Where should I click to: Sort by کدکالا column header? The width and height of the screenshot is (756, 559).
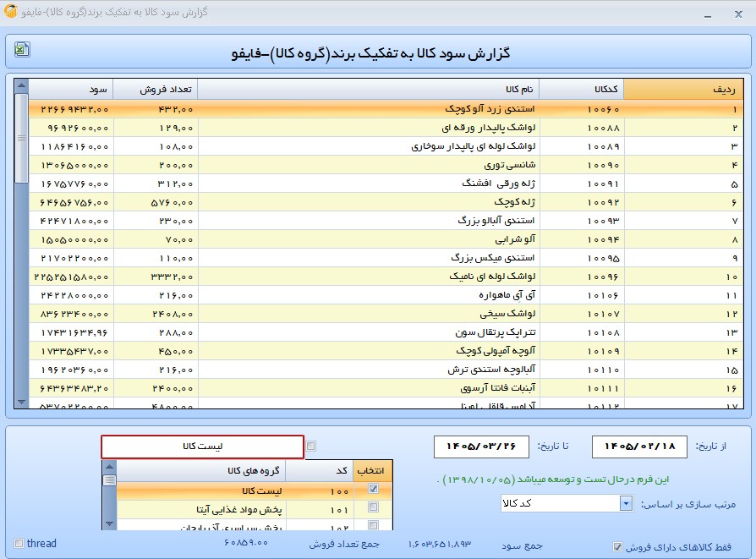point(582,90)
